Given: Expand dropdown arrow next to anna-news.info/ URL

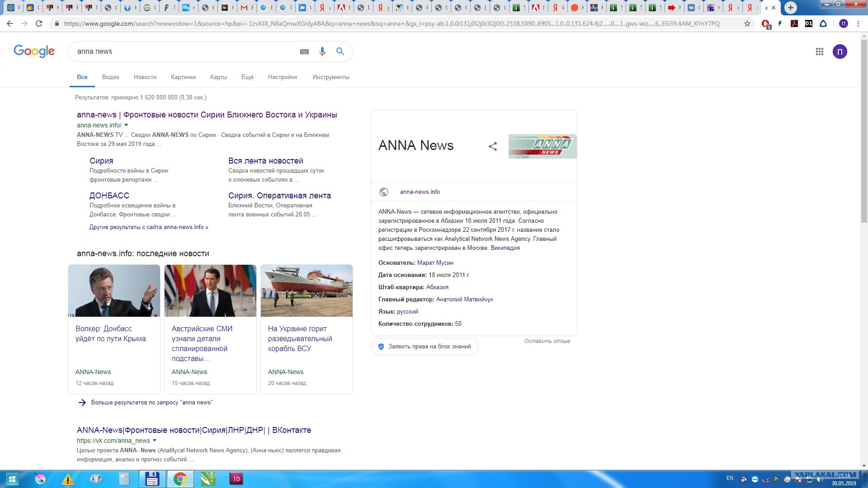Looking at the screenshot, I should 126,125.
